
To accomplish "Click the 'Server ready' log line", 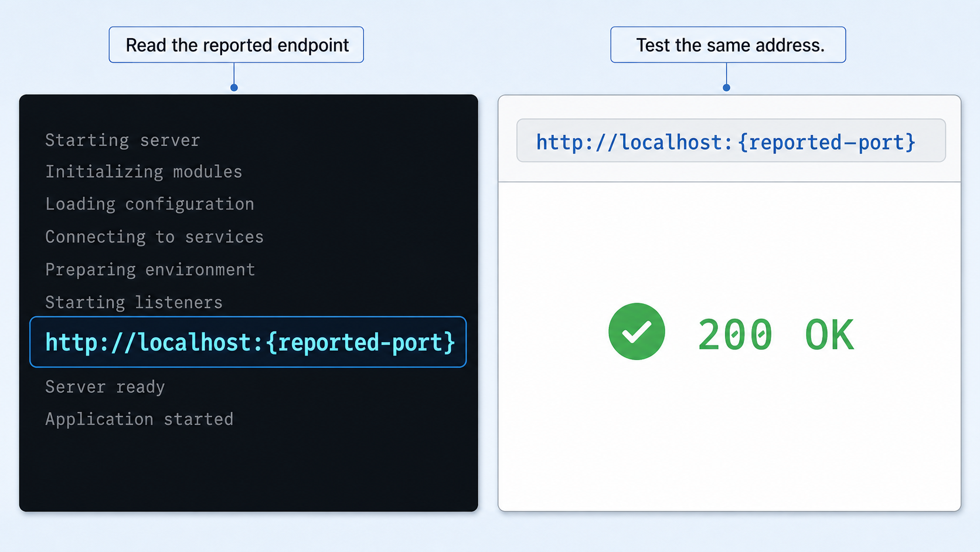I will [105, 387].
